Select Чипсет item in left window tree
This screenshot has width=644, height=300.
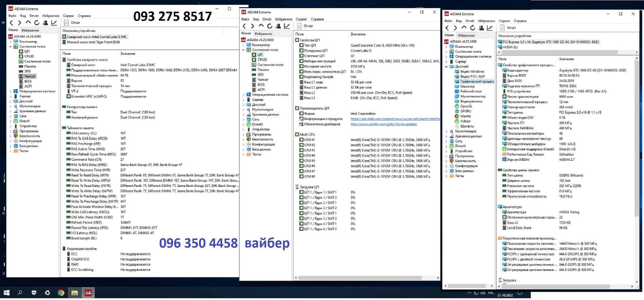pos(30,76)
